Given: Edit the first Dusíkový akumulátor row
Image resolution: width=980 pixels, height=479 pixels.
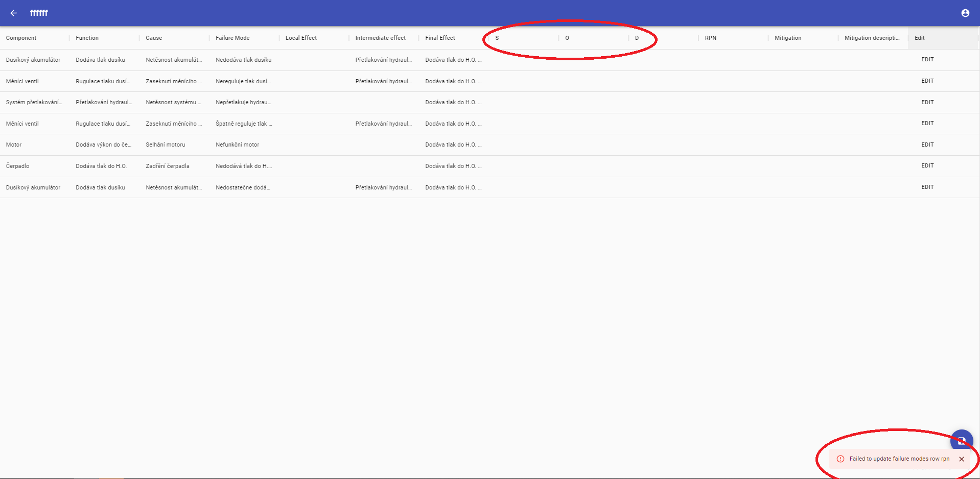Looking at the screenshot, I should [x=927, y=60].
